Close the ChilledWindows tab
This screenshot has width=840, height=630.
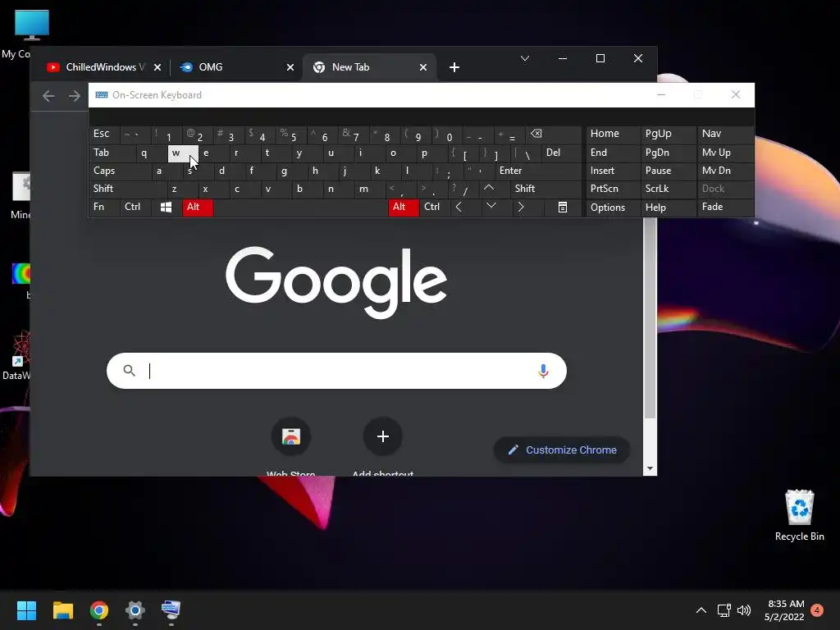point(157,67)
